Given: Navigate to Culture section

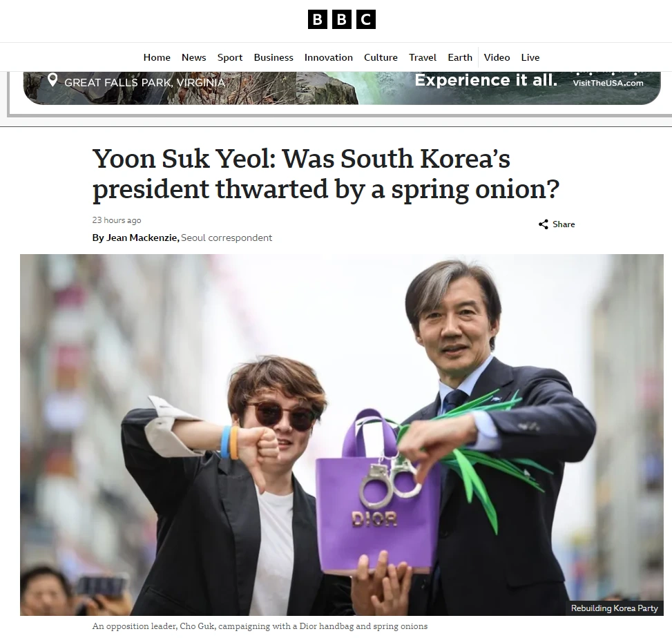Looking at the screenshot, I should click(x=381, y=57).
